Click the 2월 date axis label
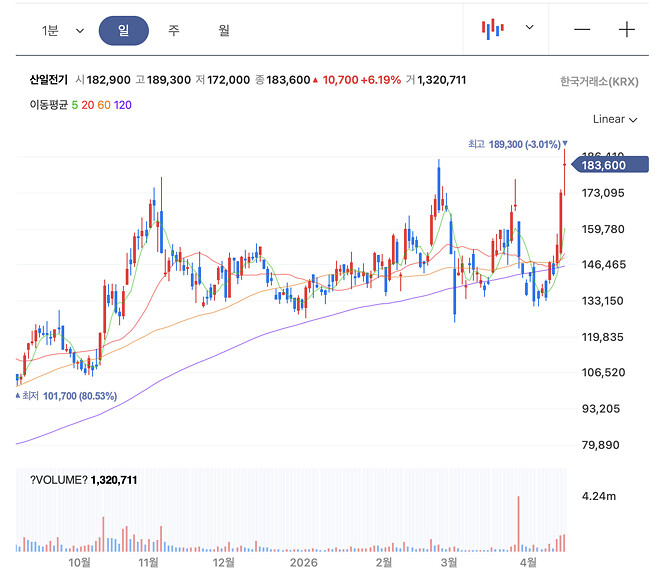660x587 pixels. tap(384, 563)
